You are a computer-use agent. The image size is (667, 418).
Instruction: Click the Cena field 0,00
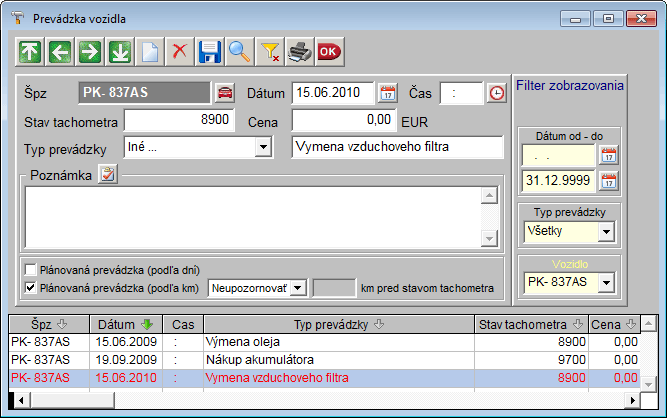[x=344, y=120]
